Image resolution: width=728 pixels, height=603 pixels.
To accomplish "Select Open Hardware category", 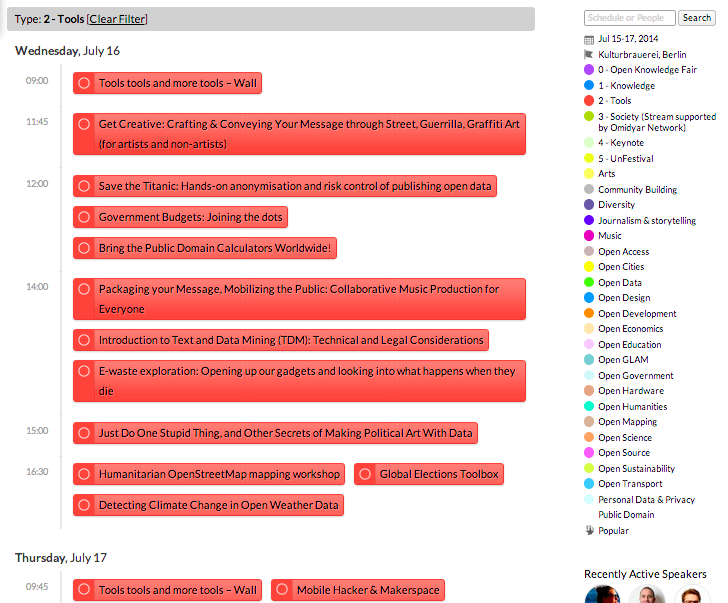I will (x=631, y=391).
